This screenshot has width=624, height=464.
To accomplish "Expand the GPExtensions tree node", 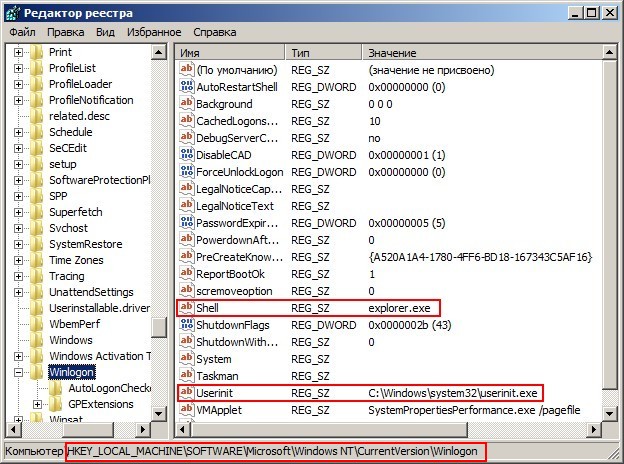I will point(38,404).
